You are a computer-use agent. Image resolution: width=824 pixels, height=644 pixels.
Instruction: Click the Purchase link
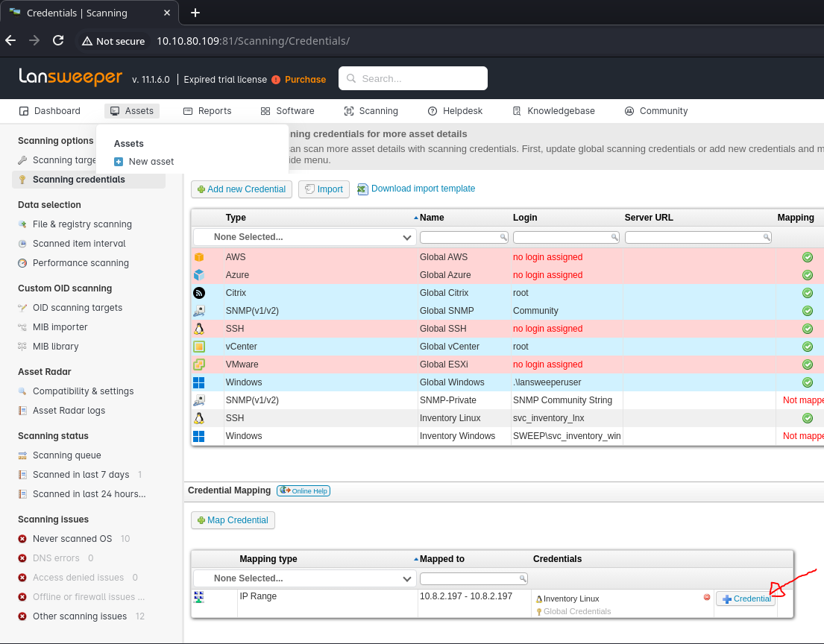point(305,80)
